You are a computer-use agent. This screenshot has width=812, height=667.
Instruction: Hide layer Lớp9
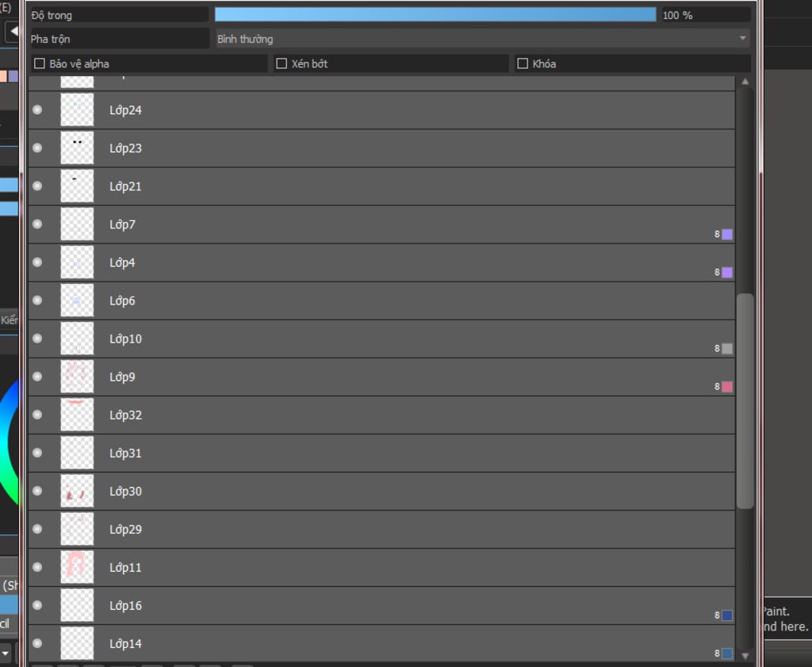[37, 377]
